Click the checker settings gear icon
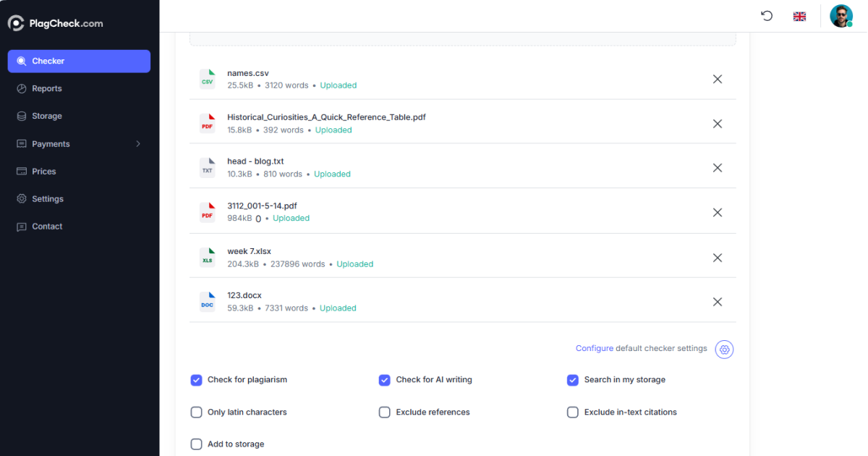Image resolution: width=868 pixels, height=456 pixels. coord(724,350)
